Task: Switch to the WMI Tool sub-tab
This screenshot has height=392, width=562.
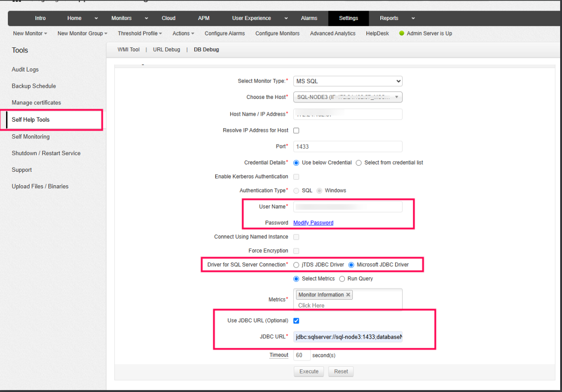Action: [x=129, y=50]
